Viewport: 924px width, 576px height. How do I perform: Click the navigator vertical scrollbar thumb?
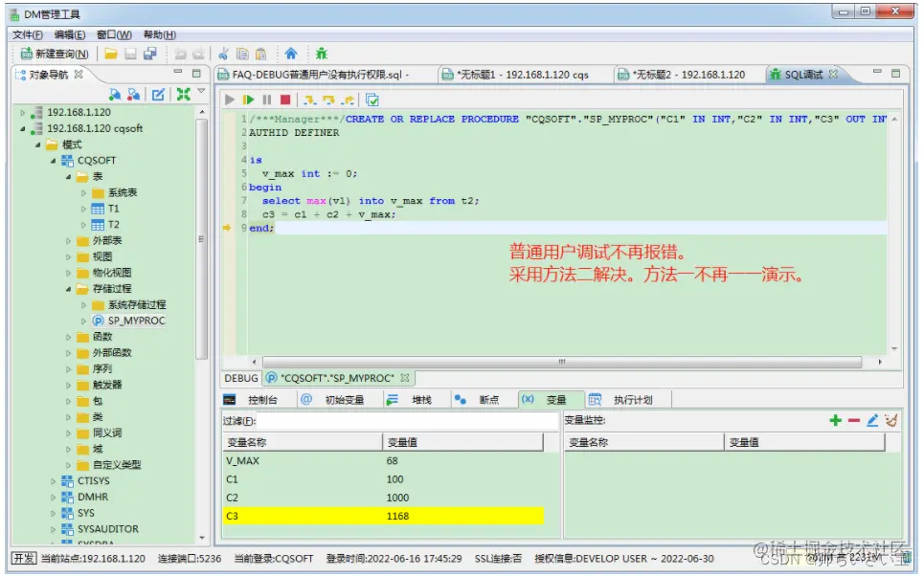pos(201,238)
